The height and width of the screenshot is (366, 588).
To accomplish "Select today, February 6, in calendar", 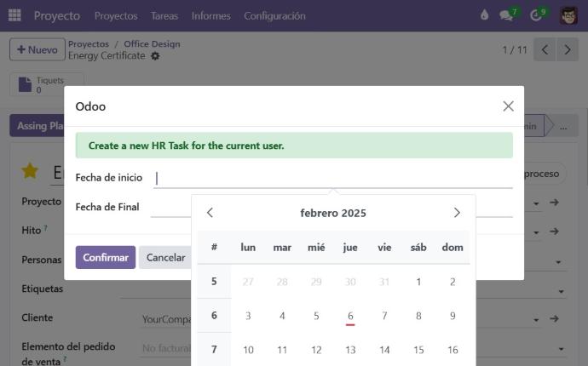I will click(350, 316).
